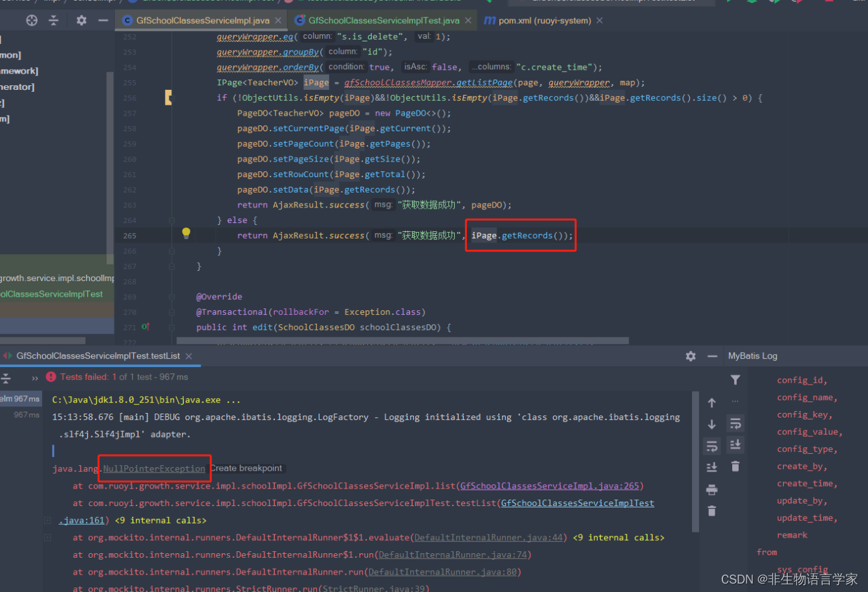
Task: Expand the hidden run toolbar chevron
Action: tap(35, 377)
